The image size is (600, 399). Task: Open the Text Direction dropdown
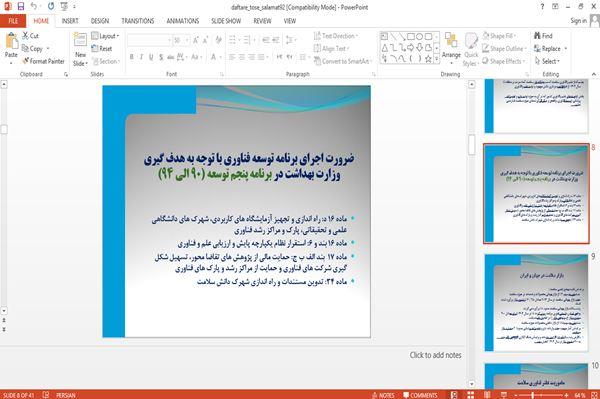click(336, 36)
